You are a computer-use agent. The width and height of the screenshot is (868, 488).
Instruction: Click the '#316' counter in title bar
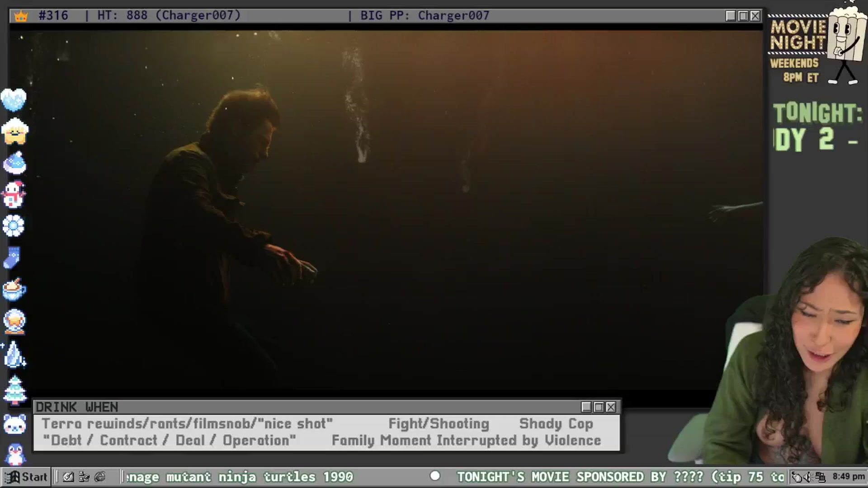53,15
